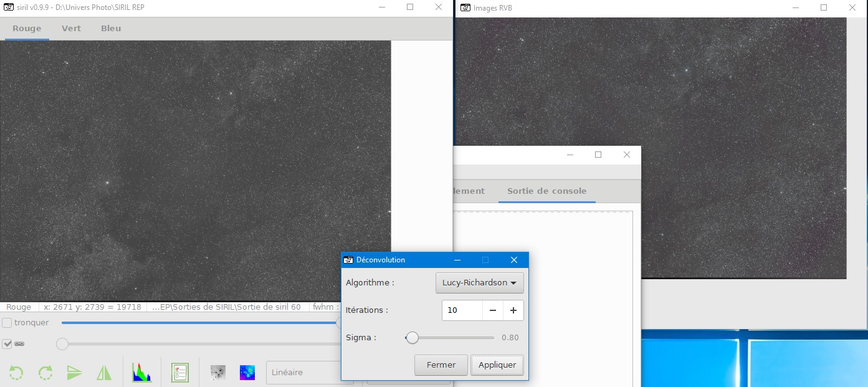The image size is (868, 387).
Task: Click the 'Rouge' status bar label
Action: coord(19,307)
